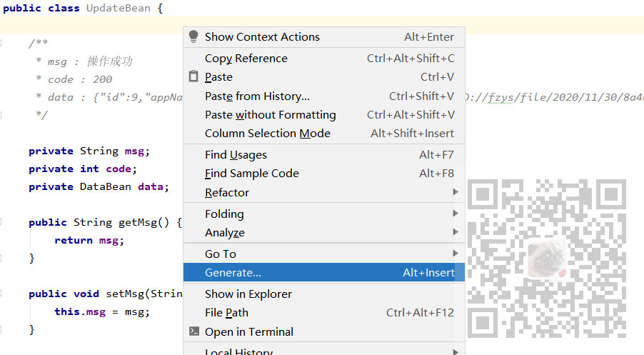Click the pug avatar in QR code
Viewport: 644px width, 355px height.
click(547, 259)
